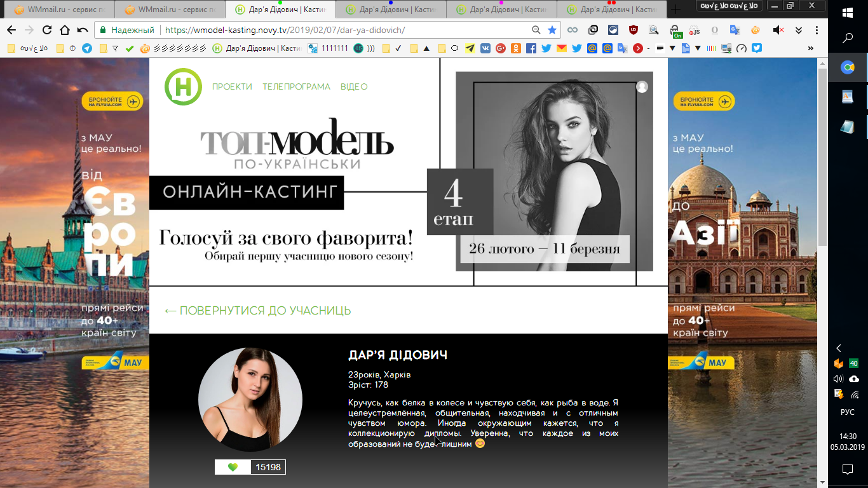The height and width of the screenshot is (488, 868).
Task: Open the Chrome three-dot menu
Action: point(817,30)
